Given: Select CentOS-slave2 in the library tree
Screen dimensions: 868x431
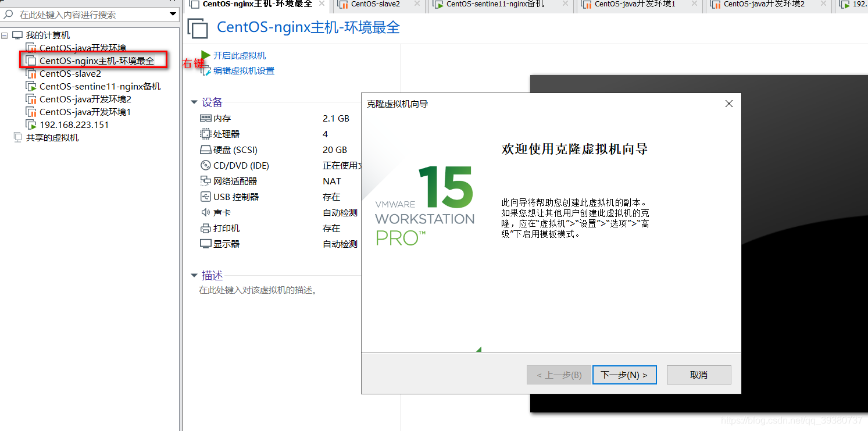Looking at the screenshot, I should [70, 74].
